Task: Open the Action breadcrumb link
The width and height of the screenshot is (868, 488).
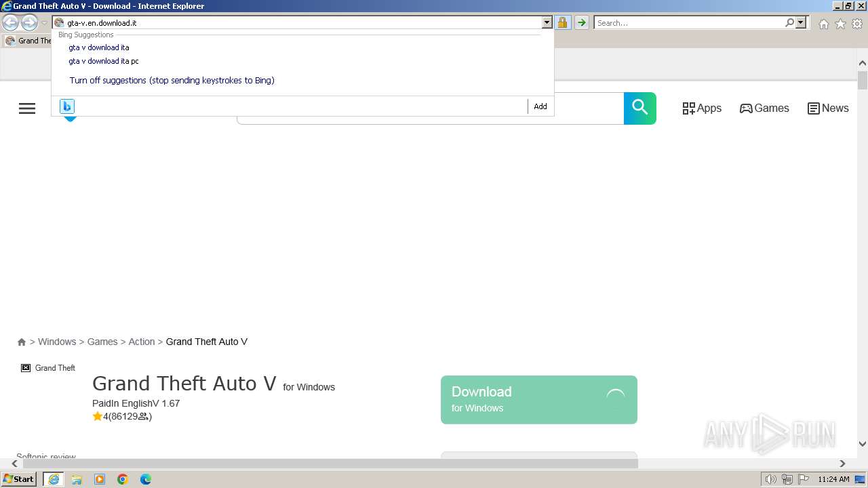Action: pyautogui.click(x=142, y=342)
